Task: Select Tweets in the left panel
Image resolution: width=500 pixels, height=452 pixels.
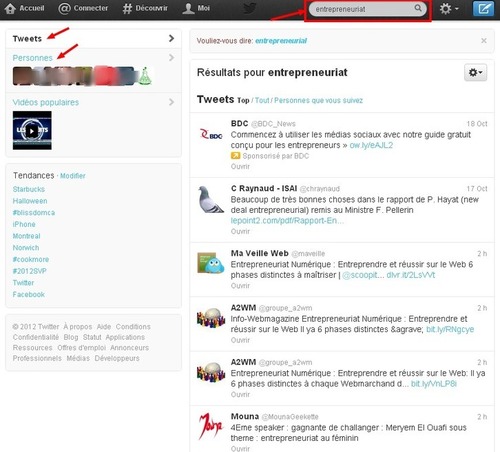Action: 27,39
